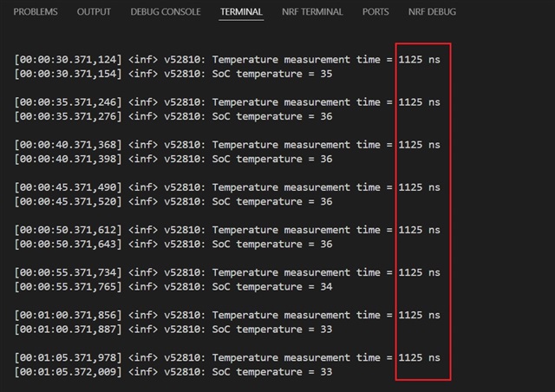Click the TERMINAL tab
This screenshot has width=555, height=392.
(241, 12)
